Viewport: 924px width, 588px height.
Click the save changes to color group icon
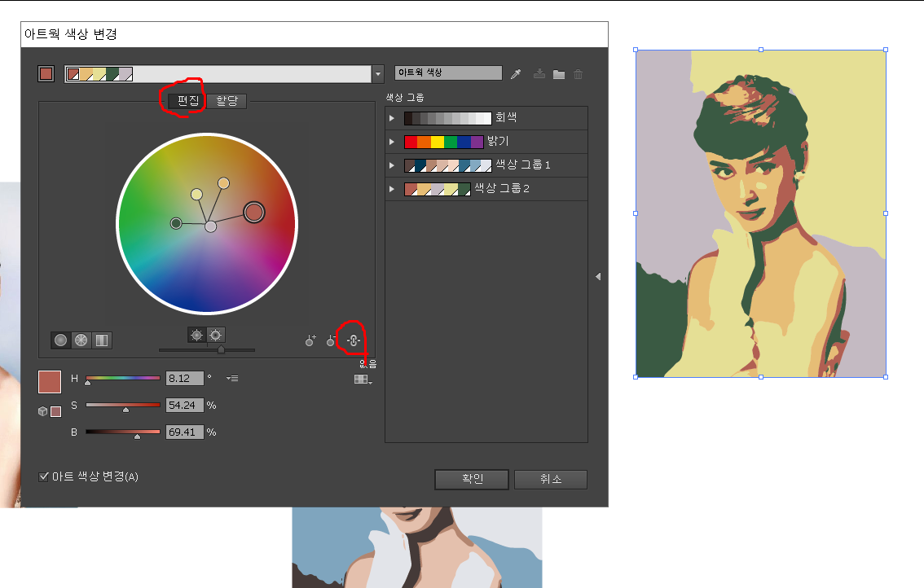[x=539, y=73]
